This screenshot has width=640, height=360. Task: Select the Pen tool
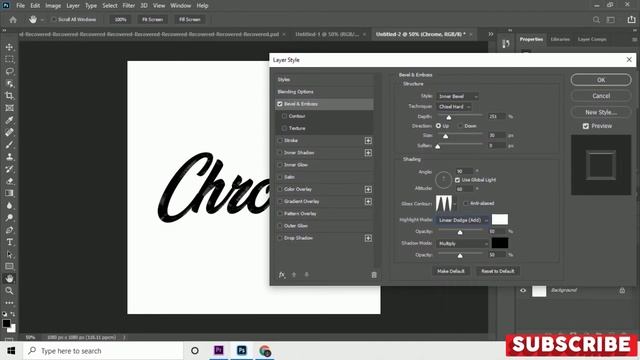[x=9, y=230]
